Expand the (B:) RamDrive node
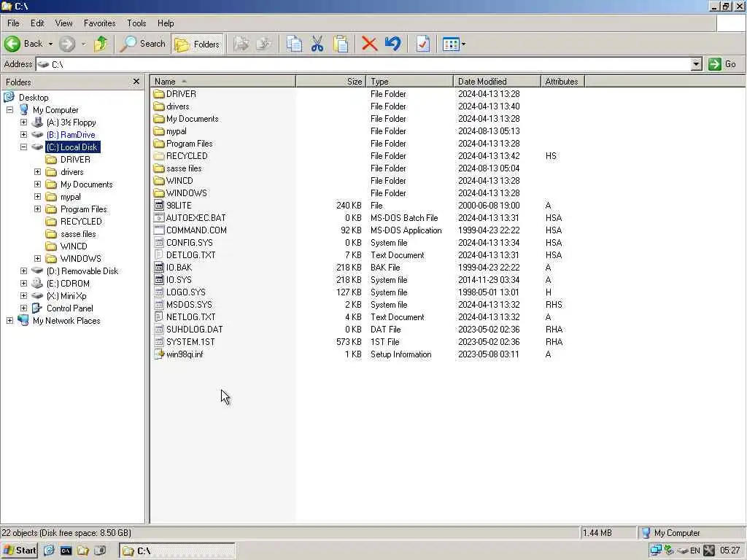The image size is (747, 560). [23, 135]
